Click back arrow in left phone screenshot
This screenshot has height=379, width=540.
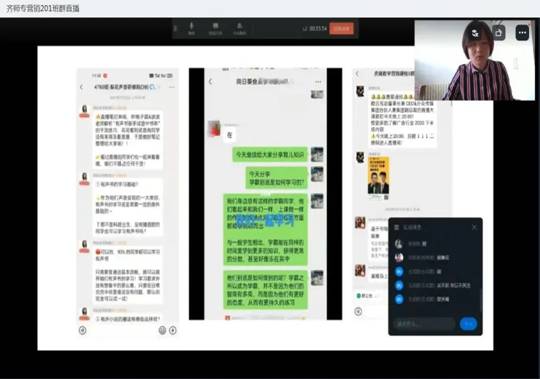[82, 87]
